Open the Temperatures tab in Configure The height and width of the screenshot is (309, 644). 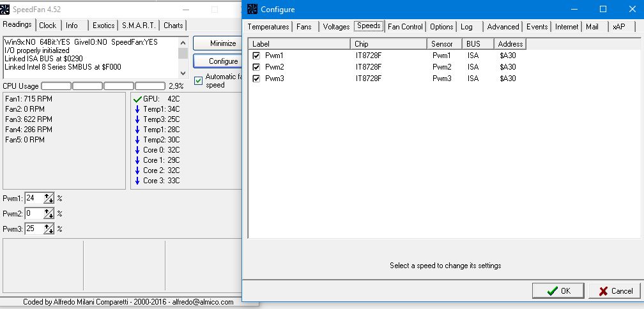[x=268, y=27]
